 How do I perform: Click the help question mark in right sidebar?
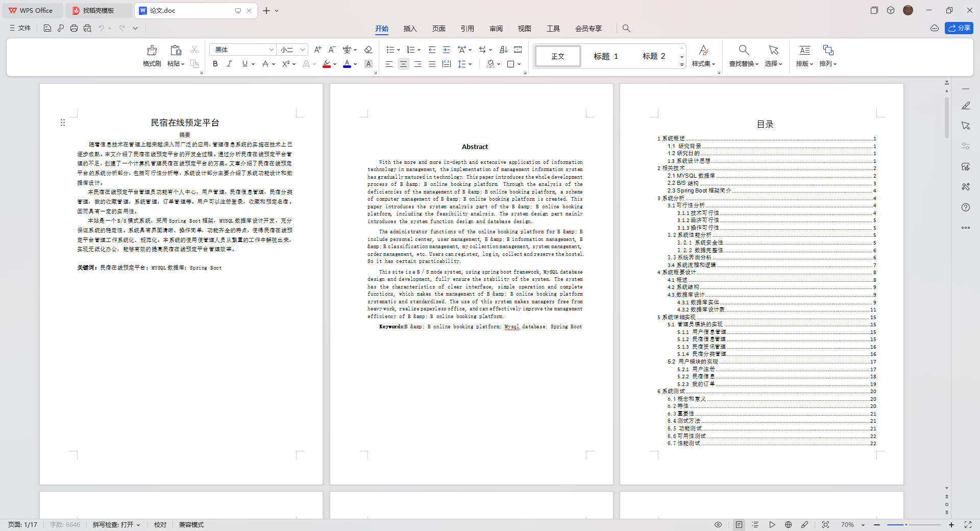966,207
